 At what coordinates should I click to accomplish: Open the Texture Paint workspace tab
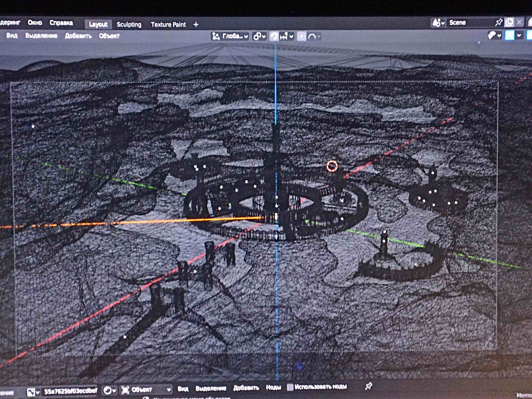(168, 24)
